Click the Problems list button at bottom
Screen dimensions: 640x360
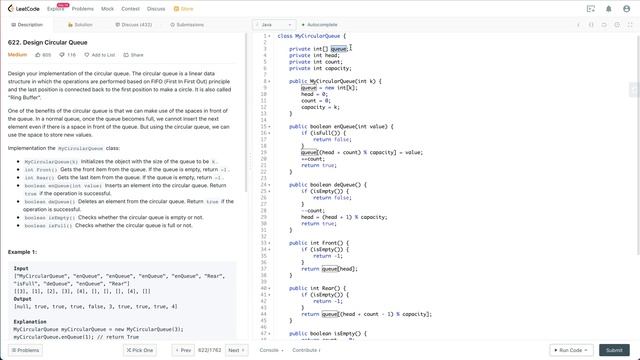click(25, 350)
